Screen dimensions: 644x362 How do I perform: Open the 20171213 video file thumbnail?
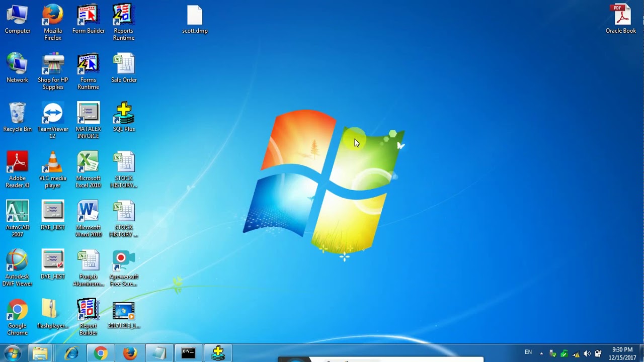tap(124, 314)
